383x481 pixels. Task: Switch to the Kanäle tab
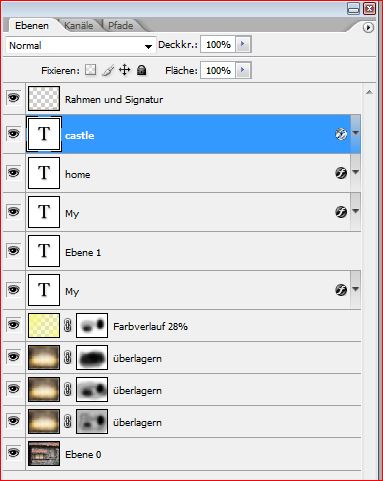[78, 26]
